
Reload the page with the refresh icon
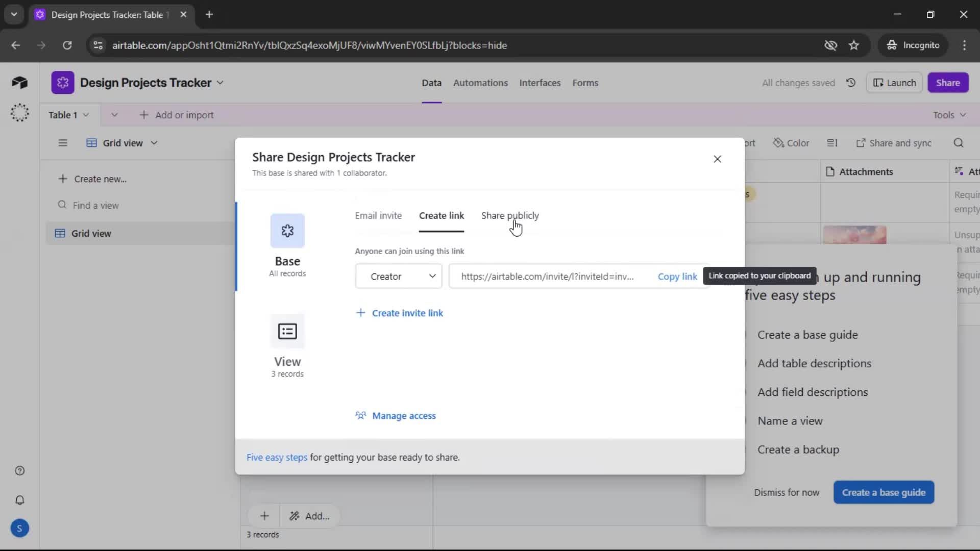(x=67, y=45)
